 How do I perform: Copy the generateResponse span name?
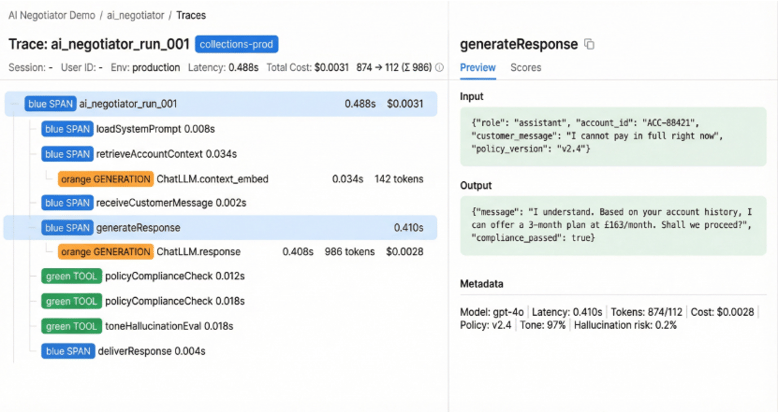coord(589,45)
